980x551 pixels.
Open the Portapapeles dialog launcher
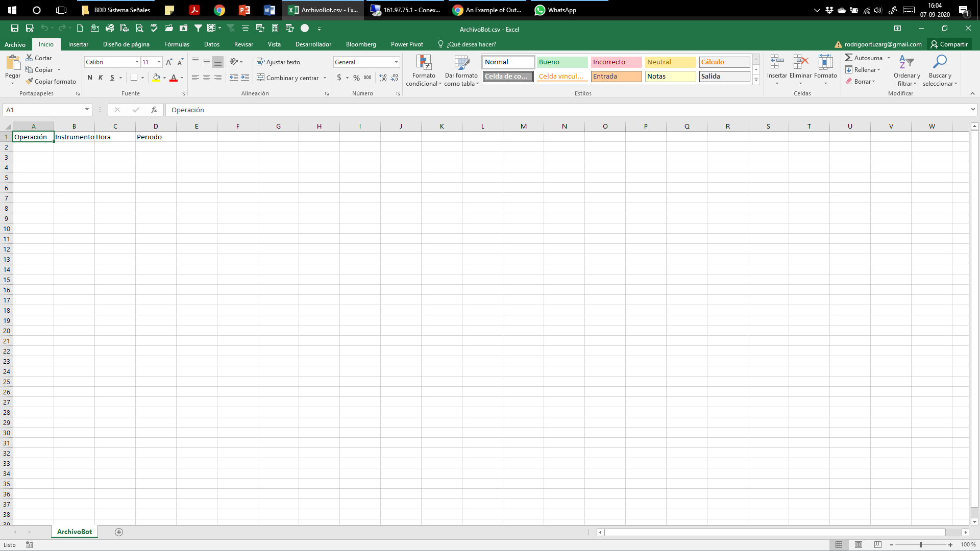coord(78,94)
